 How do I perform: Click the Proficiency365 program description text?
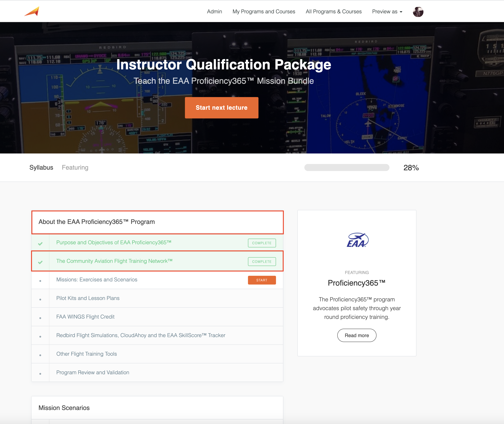pyautogui.click(x=357, y=308)
